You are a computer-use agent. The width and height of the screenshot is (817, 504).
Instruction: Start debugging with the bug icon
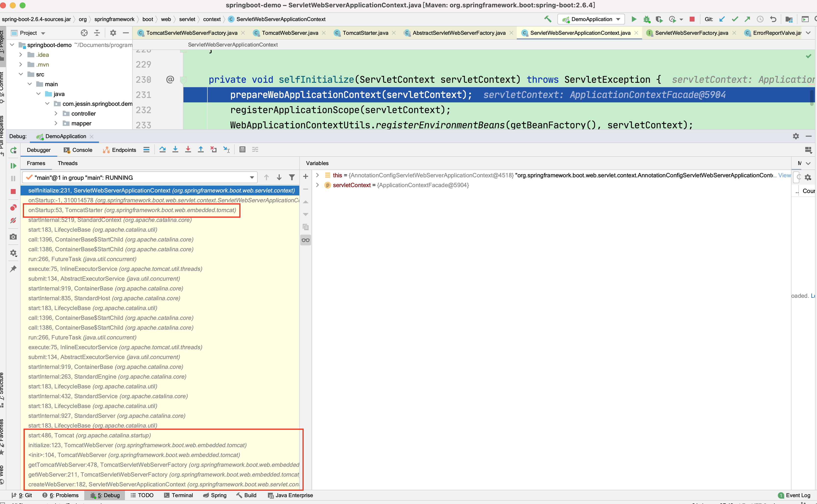tap(647, 19)
